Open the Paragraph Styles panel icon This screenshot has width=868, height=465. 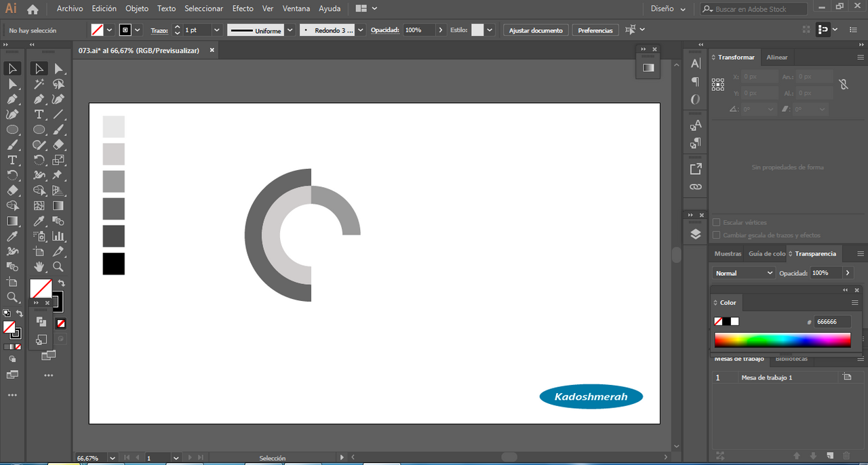pyautogui.click(x=696, y=143)
